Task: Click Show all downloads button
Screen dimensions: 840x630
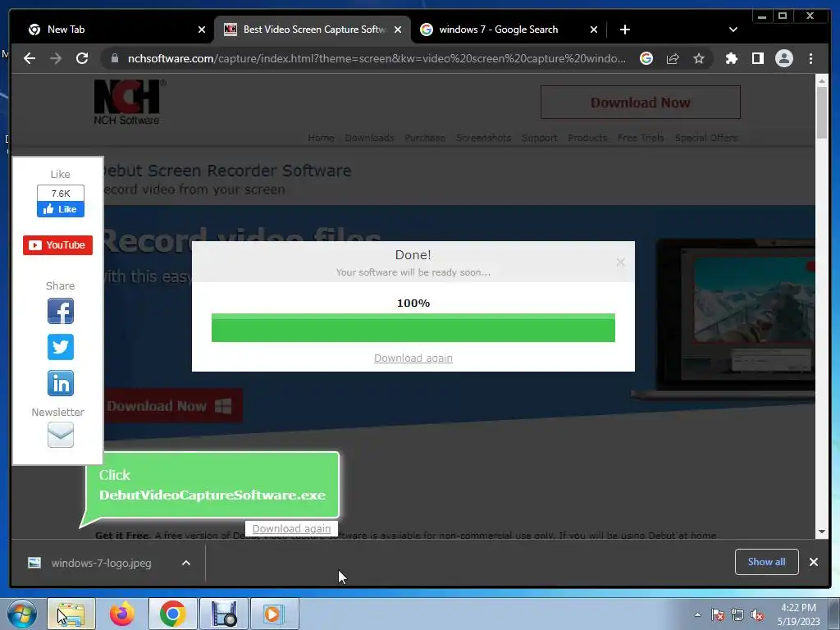Action: 767,561
